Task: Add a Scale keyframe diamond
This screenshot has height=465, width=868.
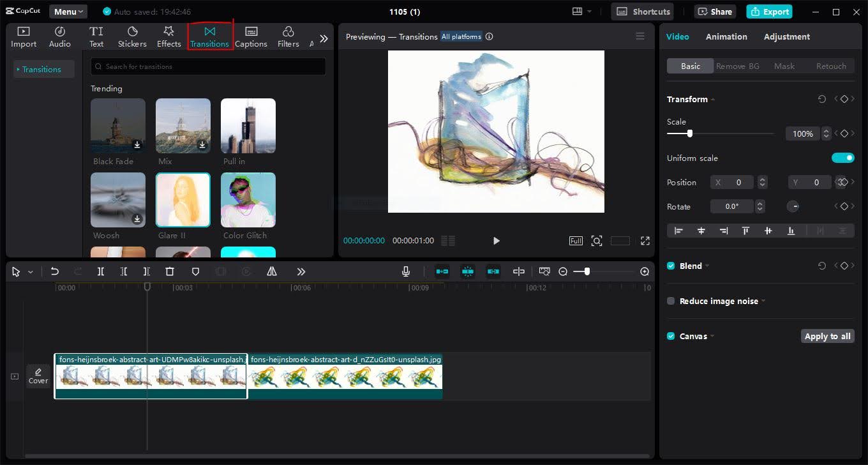Action: tap(844, 133)
